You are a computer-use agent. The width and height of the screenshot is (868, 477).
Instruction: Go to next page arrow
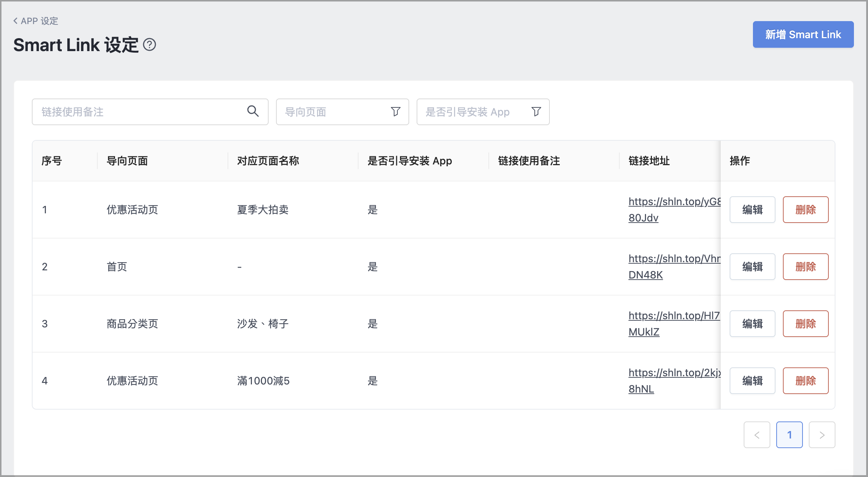point(822,435)
